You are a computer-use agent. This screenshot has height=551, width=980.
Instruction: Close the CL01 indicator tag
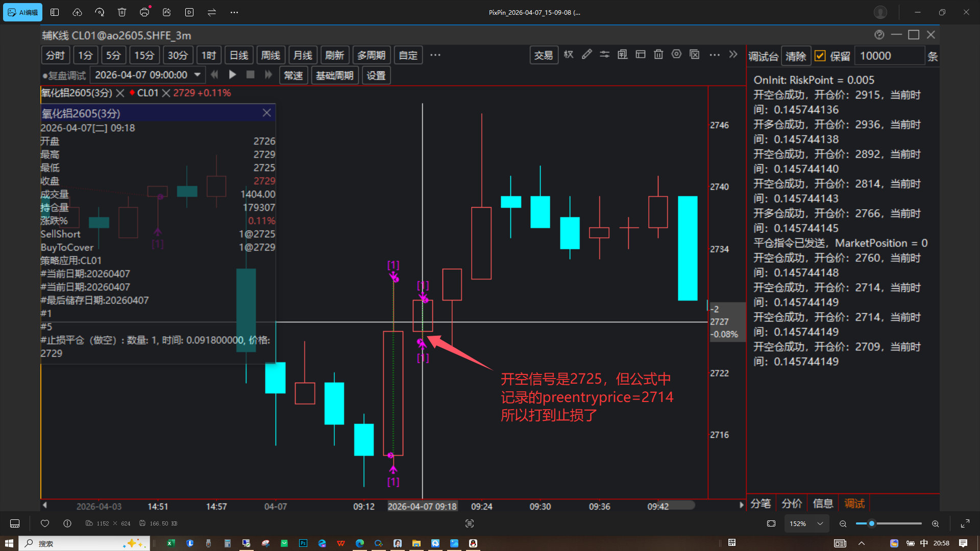click(166, 93)
